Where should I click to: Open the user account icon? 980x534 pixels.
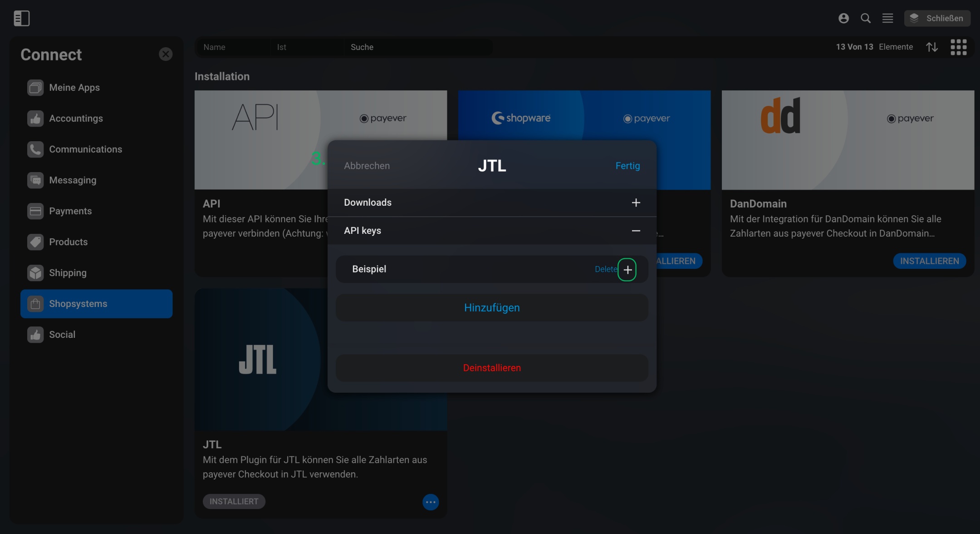[x=843, y=18]
